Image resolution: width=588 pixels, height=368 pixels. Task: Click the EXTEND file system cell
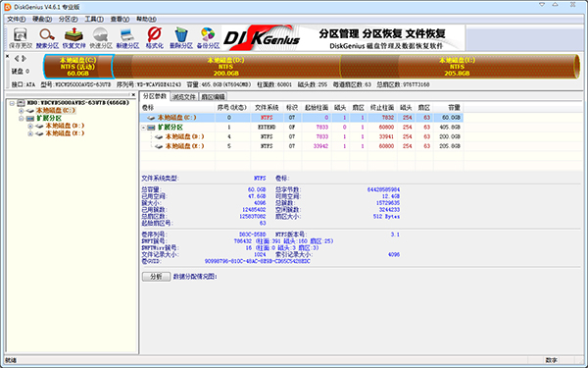[x=267, y=128]
